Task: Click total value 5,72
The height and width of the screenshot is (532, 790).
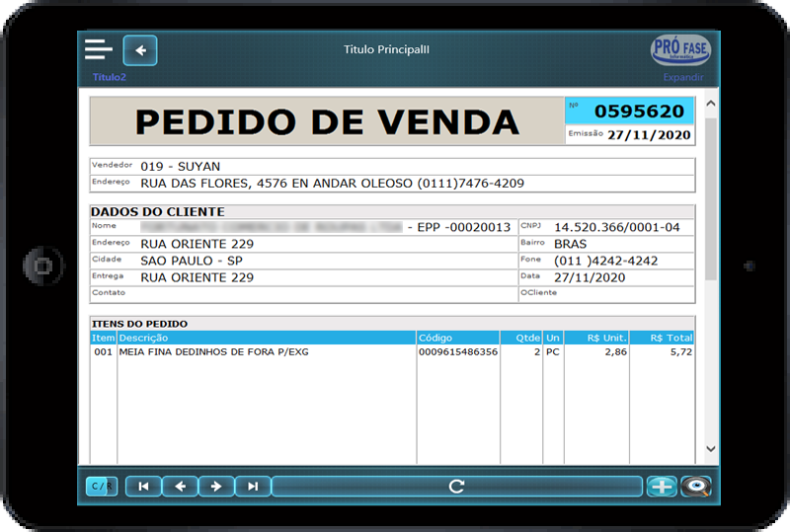Action: [681, 351]
